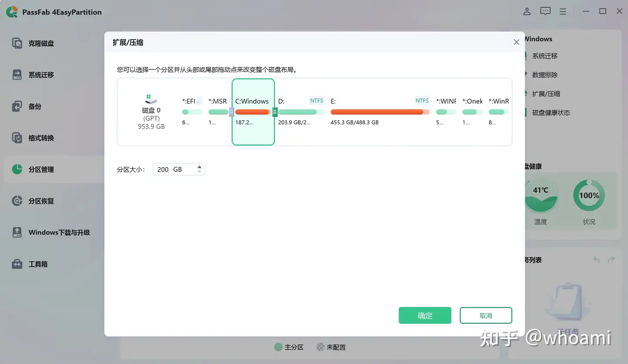Select the C:Windows partition

pyautogui.click(x=253, y=112)
